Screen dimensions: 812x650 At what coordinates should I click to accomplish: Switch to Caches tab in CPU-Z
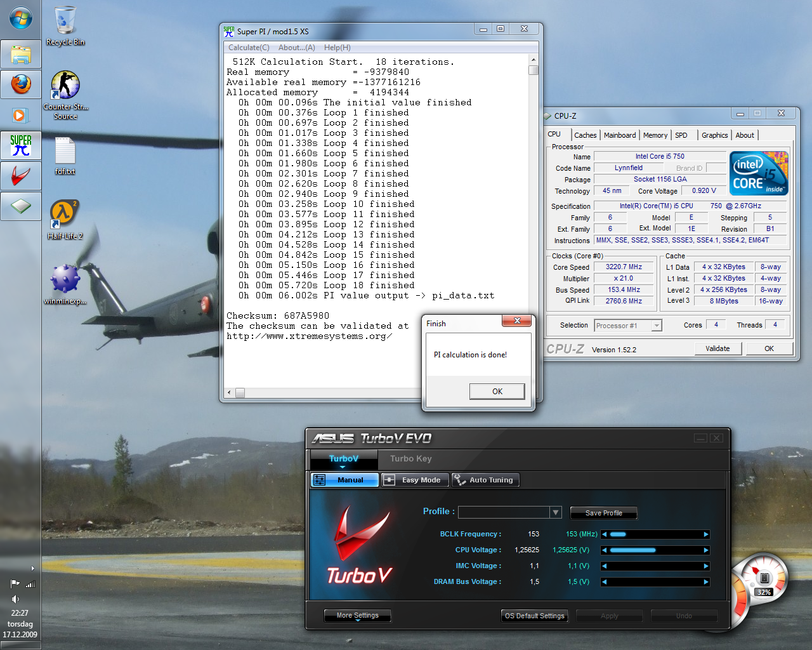pyautogui.click(x=586, y=135)
